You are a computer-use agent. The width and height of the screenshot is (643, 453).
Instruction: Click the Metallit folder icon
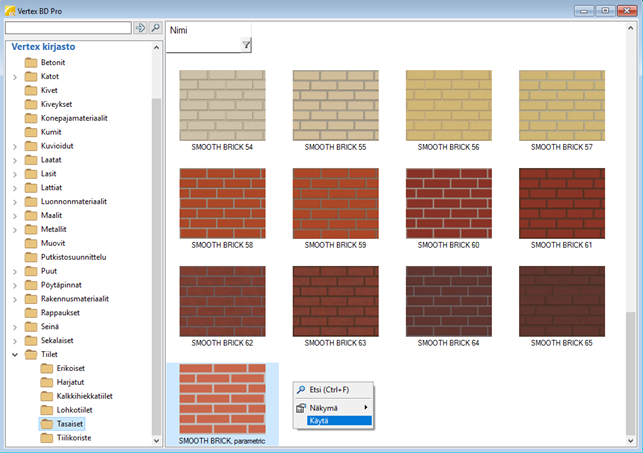(x=31, y=228)
